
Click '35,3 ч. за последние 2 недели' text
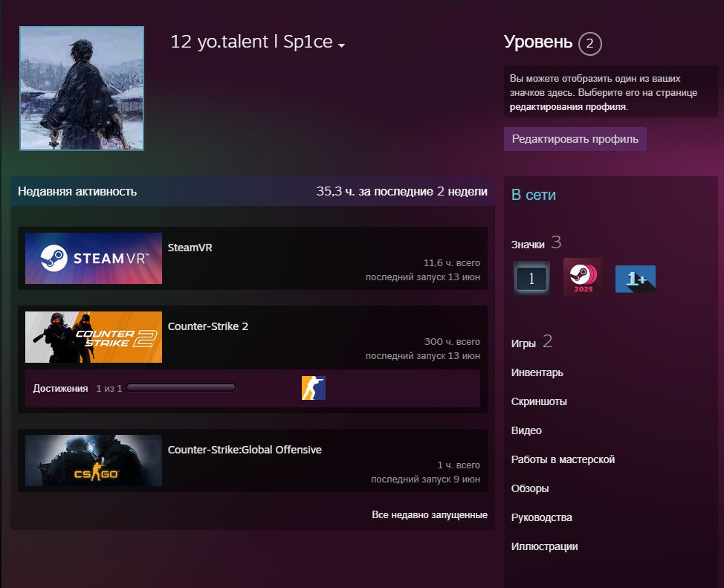401,191
